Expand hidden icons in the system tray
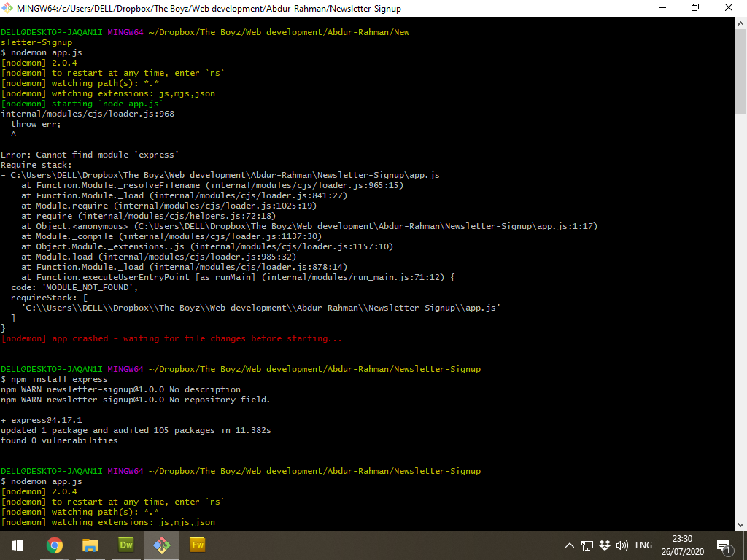This screenshot has width=747, height=560. (569, 544)
